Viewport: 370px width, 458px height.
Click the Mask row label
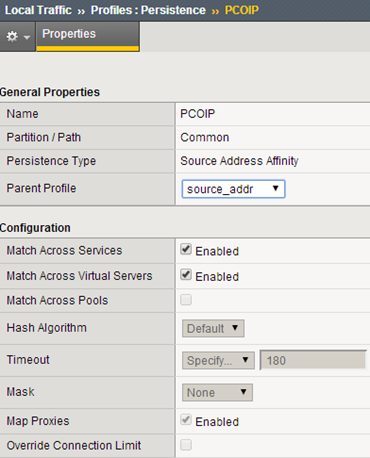tap(20, 392)
